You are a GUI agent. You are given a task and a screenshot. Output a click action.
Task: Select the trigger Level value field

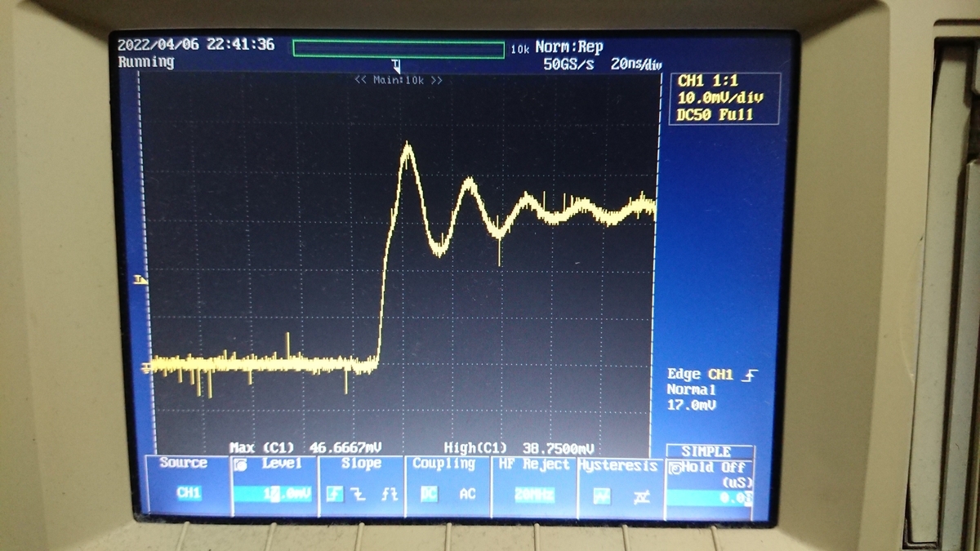click(274, 494)
